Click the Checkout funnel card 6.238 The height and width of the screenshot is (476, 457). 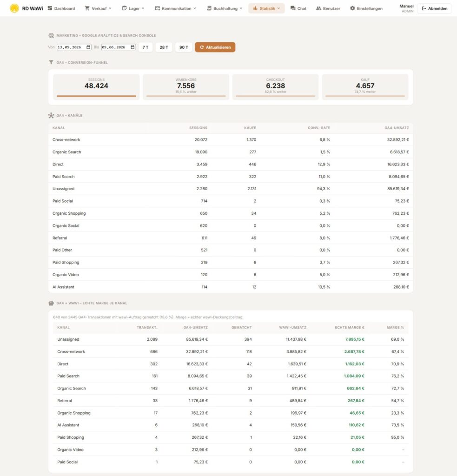[x=275, y=87]
